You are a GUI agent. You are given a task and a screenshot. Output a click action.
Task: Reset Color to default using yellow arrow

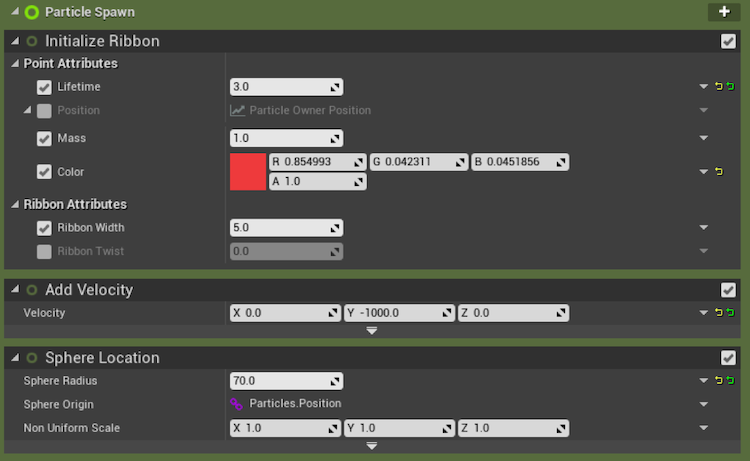(718, 172)
